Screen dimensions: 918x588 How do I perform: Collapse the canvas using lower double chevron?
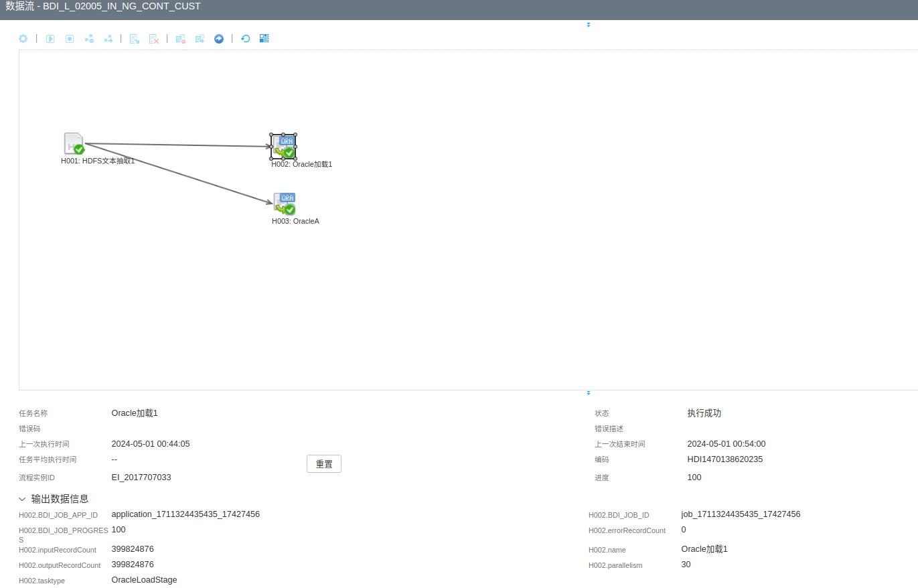(589, 393)
